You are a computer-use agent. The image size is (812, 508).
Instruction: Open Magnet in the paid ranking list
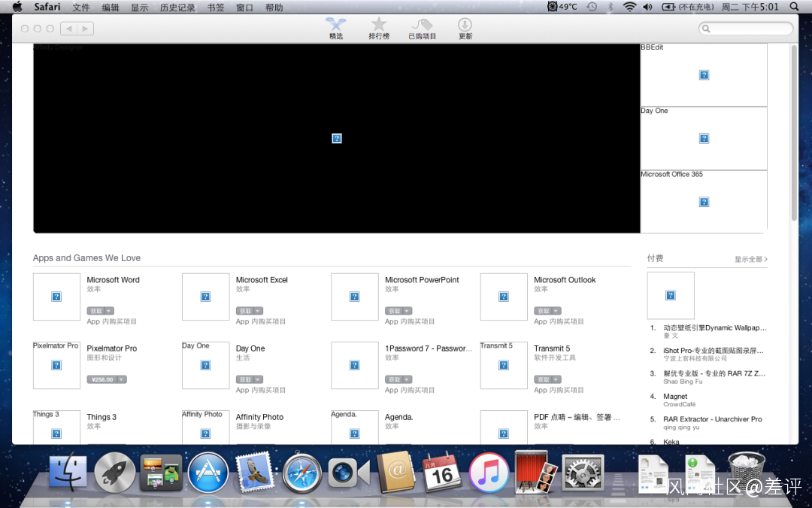tap(675, 397)
